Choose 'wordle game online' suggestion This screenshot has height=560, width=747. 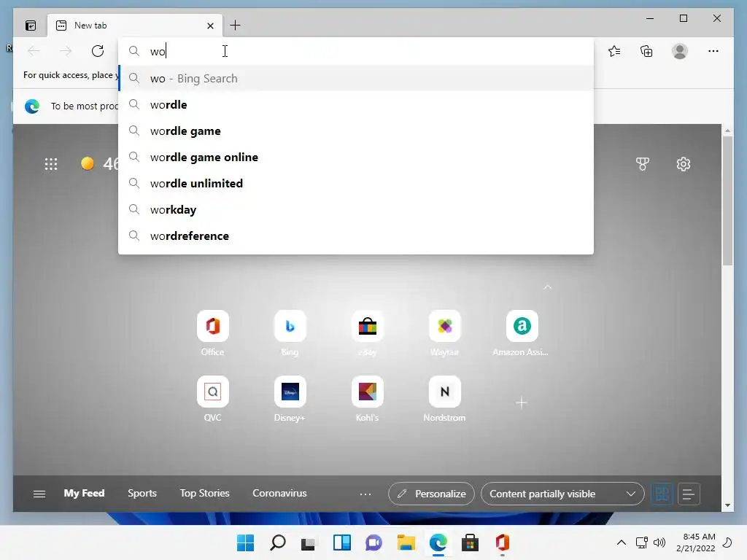pyautogui.click(x=356, y=157)
